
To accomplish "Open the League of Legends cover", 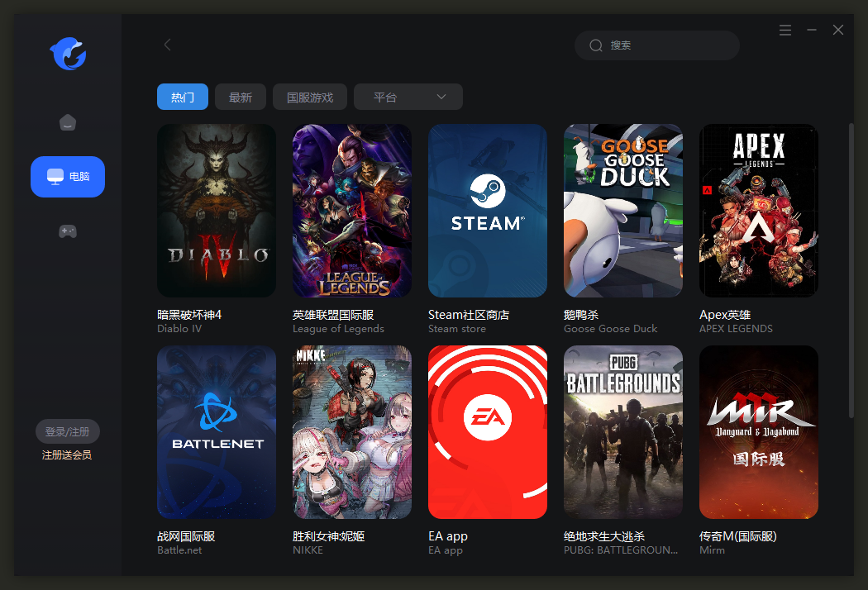I will pyautogui.click(x=352, y=211).
